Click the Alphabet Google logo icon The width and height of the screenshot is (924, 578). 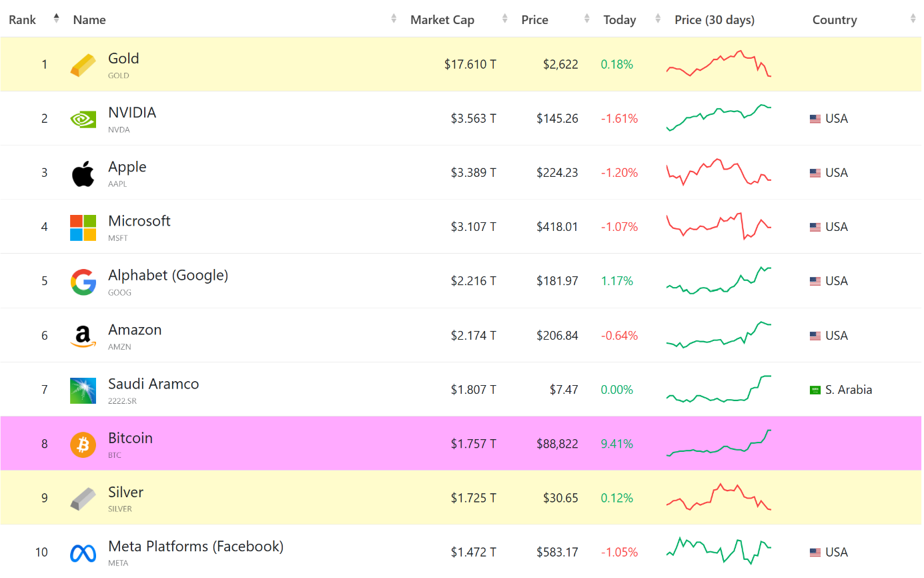pyautogui.click(x=83, y=282)
